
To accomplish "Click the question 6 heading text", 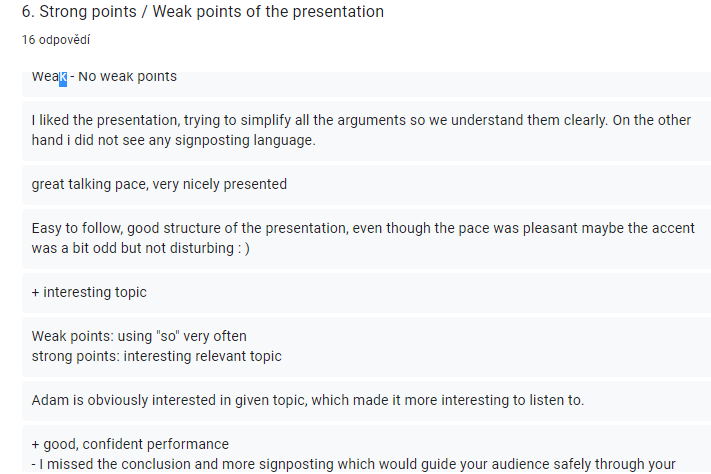I will pos(202,12).
